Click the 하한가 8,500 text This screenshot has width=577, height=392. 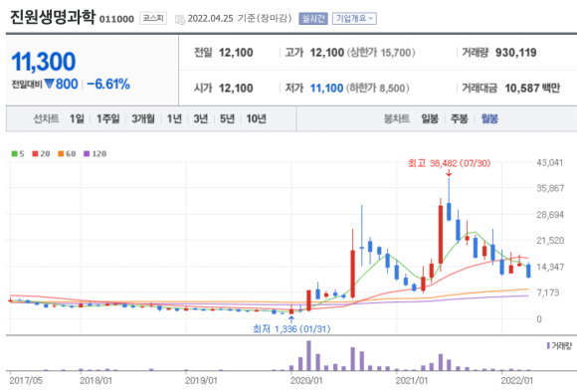378,88
